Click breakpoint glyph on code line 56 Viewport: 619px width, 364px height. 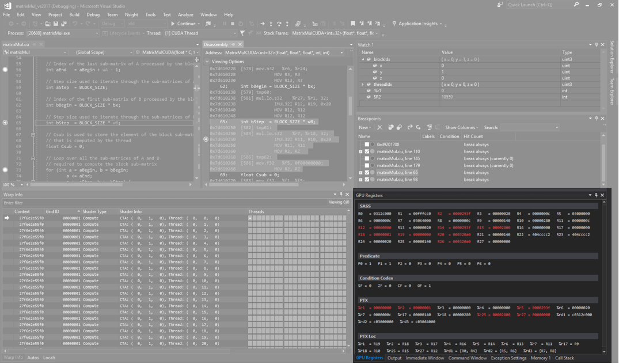click(x=5, y=70)
